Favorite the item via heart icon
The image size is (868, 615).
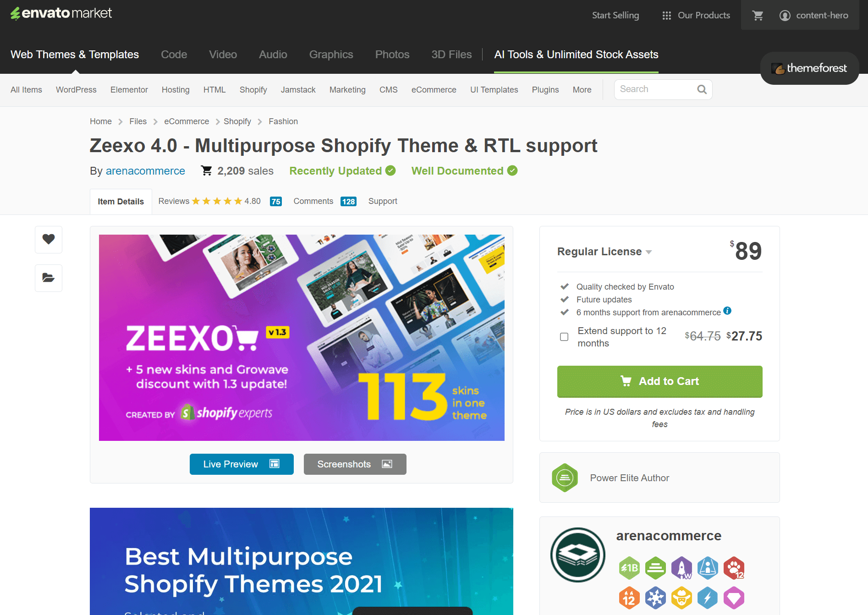(48, 239)
